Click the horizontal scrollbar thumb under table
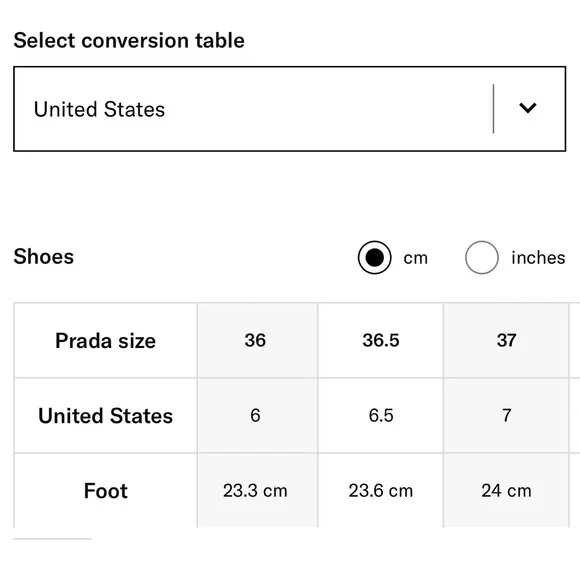Viewport: 580px width, 580px height. 53,539
